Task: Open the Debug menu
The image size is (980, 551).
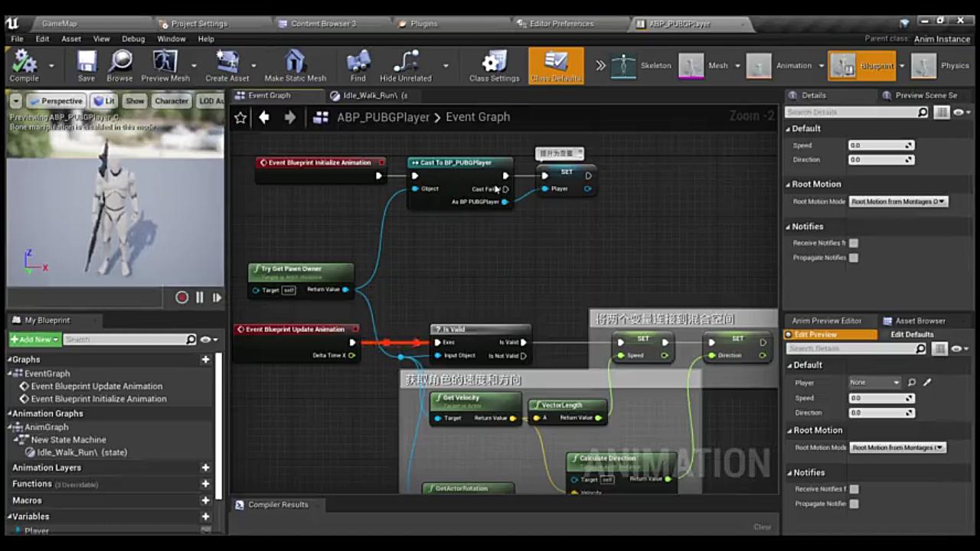Action: tap(133, 39)
